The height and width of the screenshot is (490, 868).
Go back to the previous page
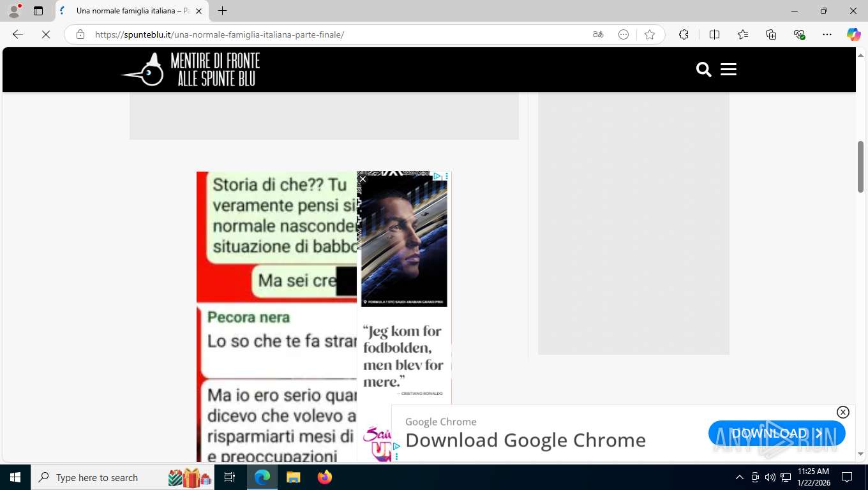(18, 34)
